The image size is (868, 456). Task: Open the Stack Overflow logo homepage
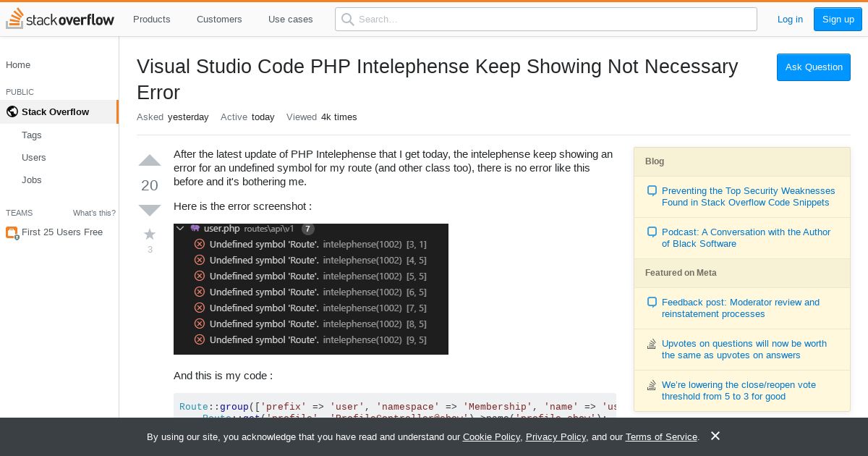point(60,19)
